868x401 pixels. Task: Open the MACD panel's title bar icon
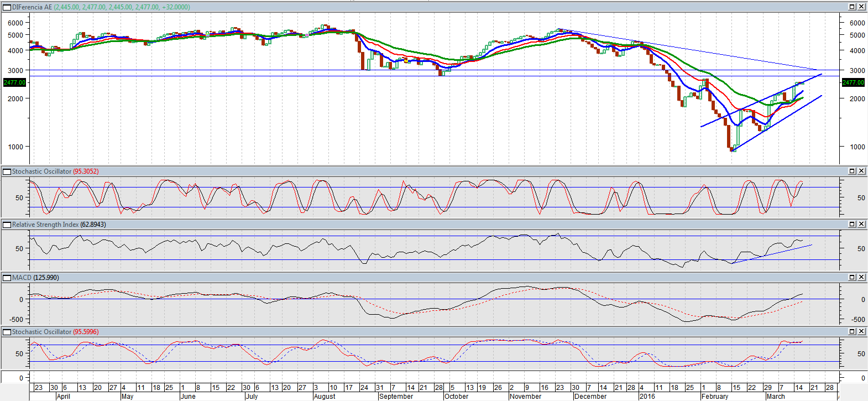[x=7, y=278]
